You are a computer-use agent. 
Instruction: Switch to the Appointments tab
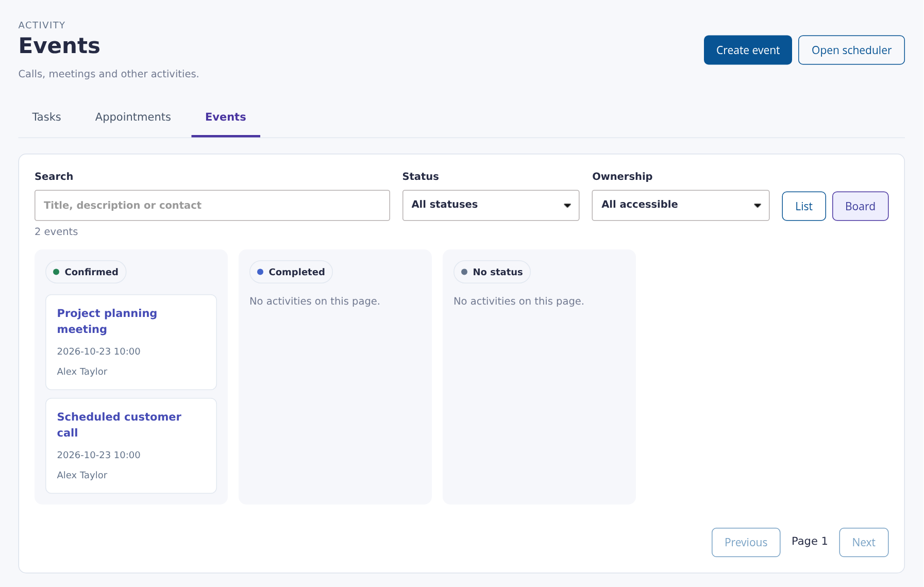[133, 117]
